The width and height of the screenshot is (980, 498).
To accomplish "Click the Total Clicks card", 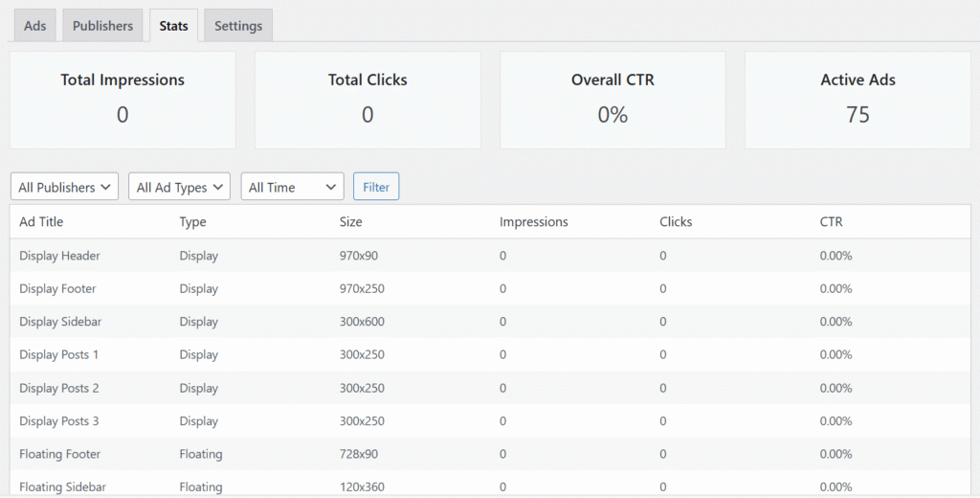I will coord(367,101).
